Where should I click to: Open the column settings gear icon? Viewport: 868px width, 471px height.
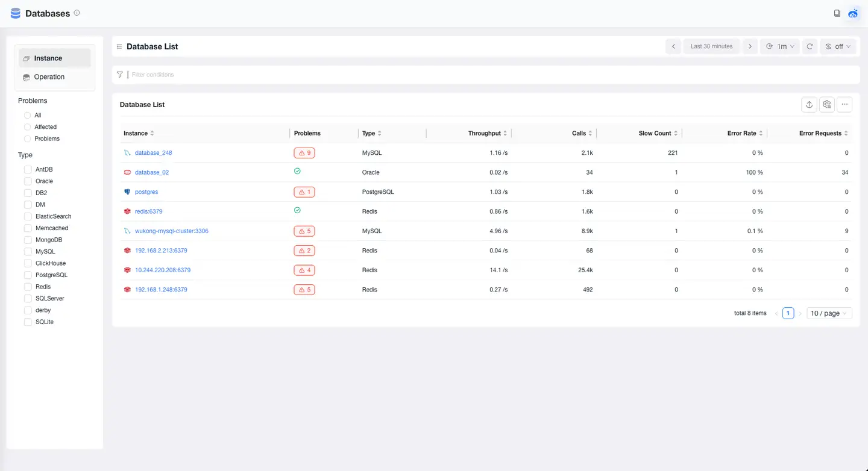[826, 104]
